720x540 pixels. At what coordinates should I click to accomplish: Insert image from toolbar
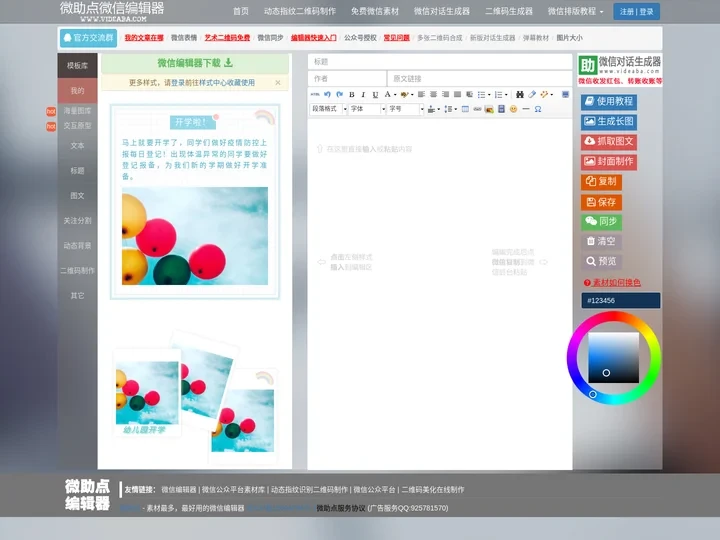(489, 109)
